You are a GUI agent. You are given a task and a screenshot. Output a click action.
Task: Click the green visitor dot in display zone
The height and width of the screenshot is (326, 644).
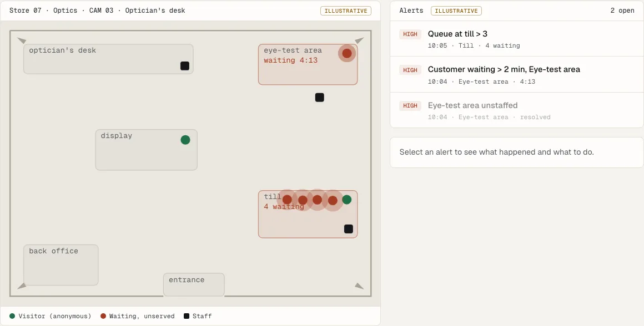[185, 140]
